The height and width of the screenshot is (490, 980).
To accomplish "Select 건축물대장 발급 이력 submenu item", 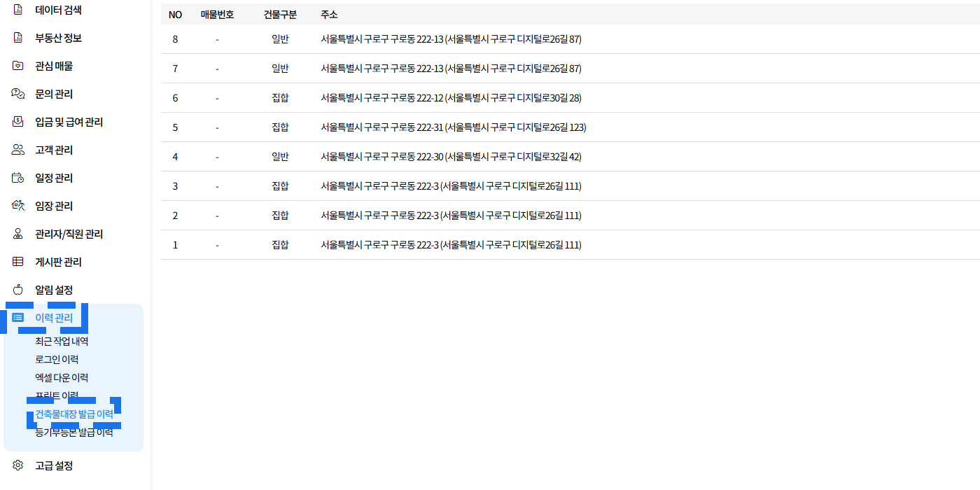I will point(74,414).
